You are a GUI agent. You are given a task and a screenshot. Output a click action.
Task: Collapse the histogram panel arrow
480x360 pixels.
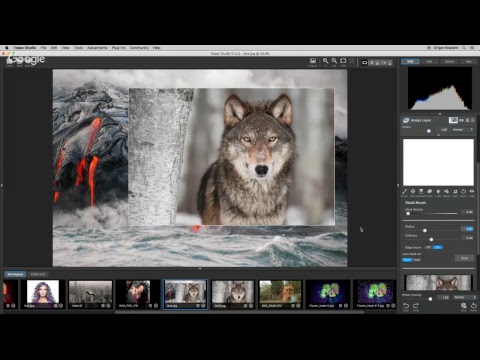tap(440, 113)
